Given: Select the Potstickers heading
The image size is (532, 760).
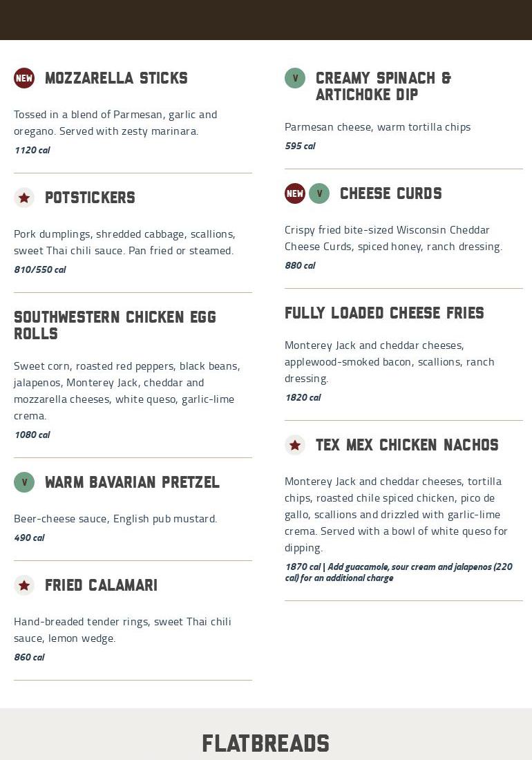Looking at the screenshot, I should click(90, 198).
